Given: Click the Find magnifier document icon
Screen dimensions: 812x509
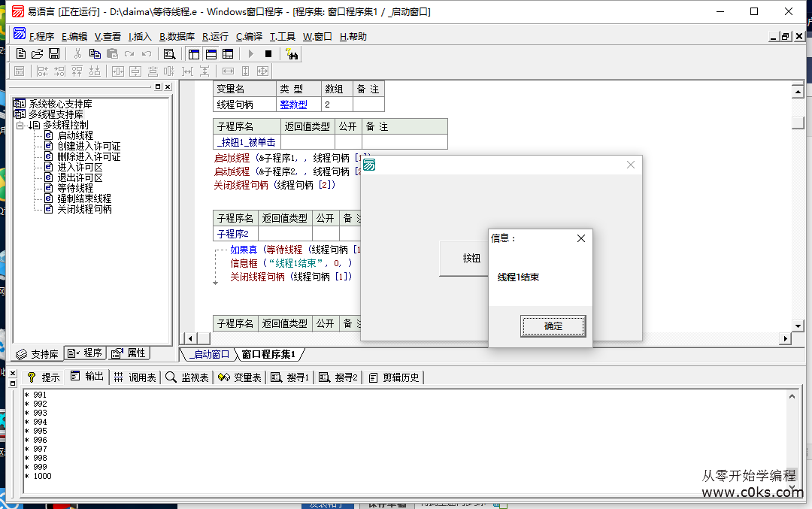Looking at the screenshot, I should [169, 54].
